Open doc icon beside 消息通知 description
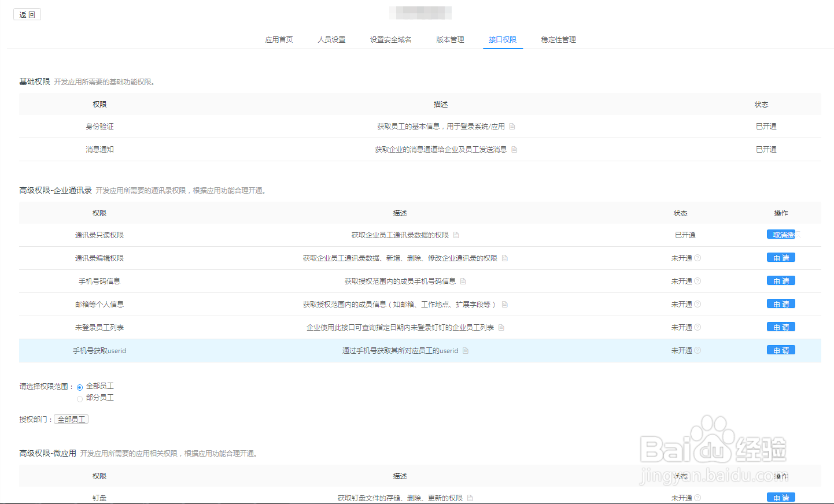The width and height of the screenshot is (834, 504). [x=514, y=150]
